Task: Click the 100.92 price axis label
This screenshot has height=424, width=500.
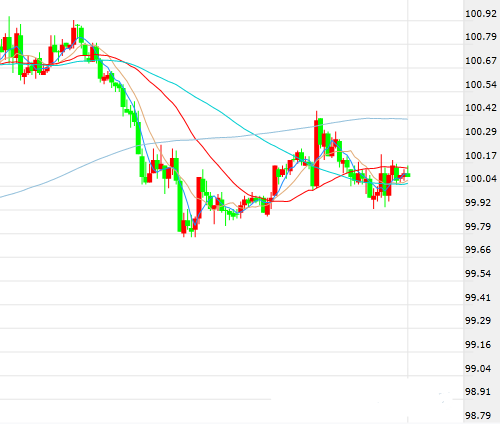Action: click(481, 14)
